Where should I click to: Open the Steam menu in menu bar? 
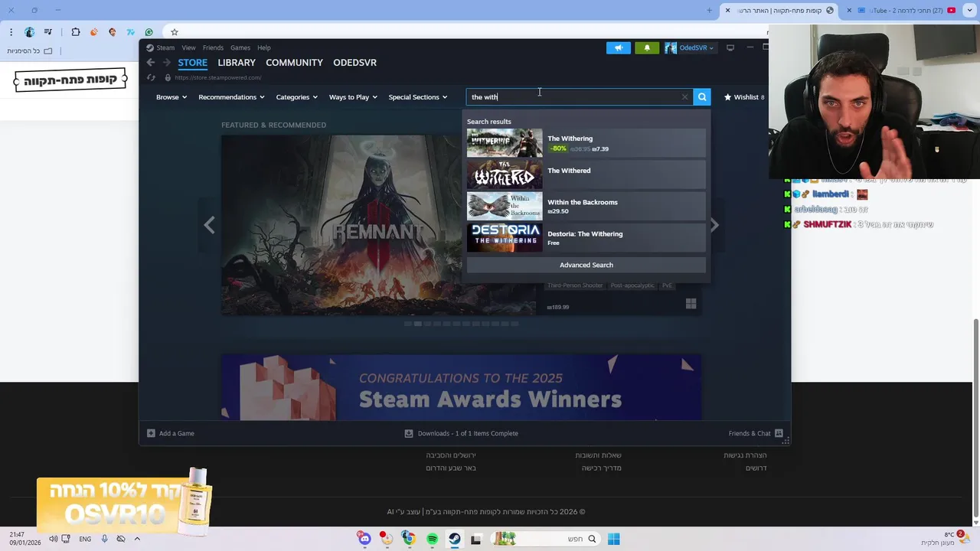[x=165, y=47]
